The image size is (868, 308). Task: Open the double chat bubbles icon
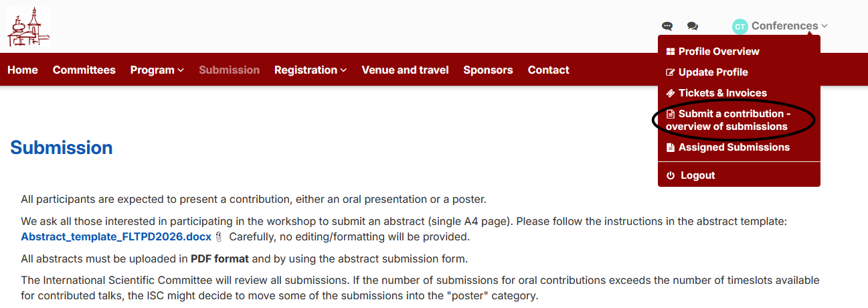click(x=693, y=26)
